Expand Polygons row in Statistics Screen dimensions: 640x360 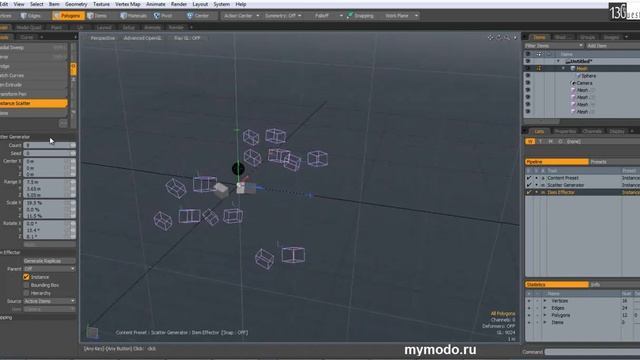pos(545,315)
